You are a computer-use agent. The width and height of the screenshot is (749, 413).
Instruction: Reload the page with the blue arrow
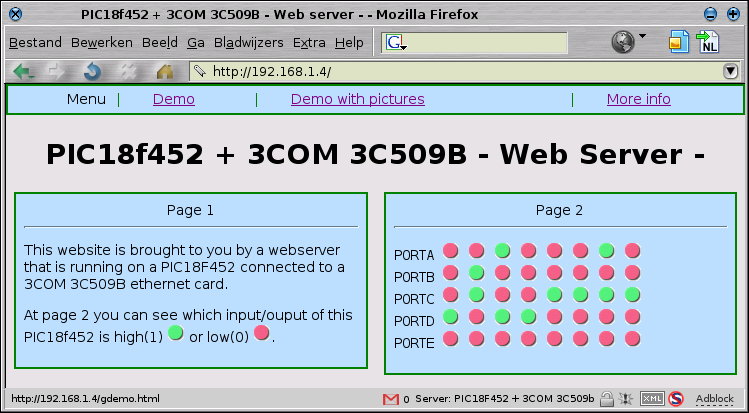click(92, 72)
